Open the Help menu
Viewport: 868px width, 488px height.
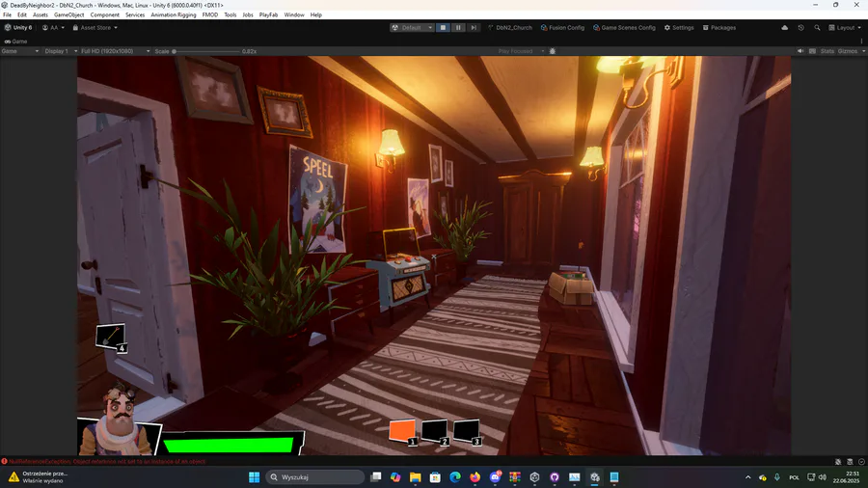[316, 14]
